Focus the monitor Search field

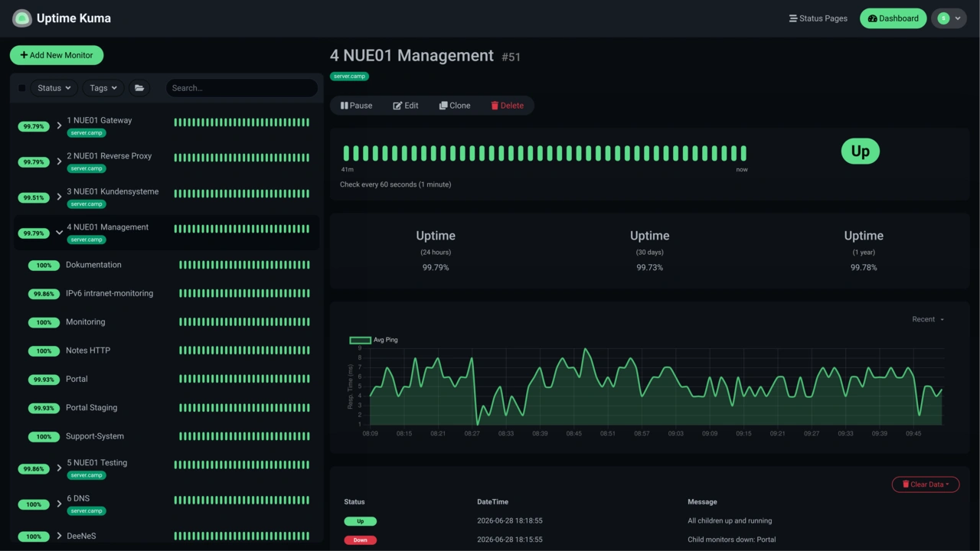pyautogui.click(x=242, y=88)
